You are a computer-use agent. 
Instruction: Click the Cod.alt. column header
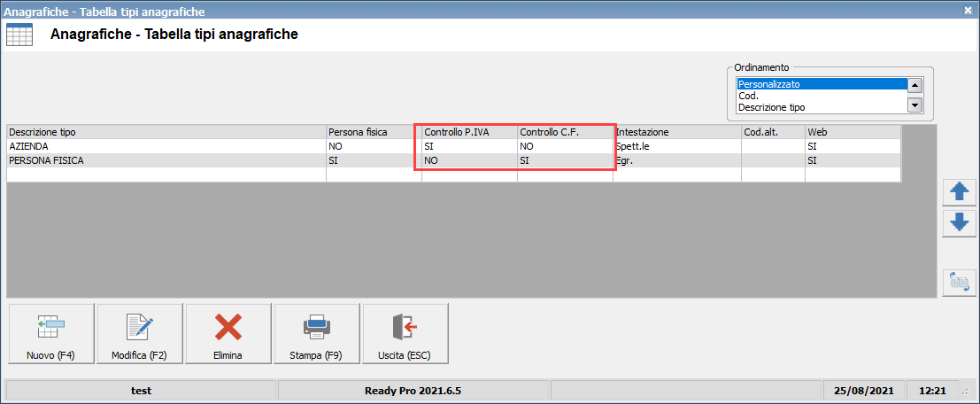(773, 132)
